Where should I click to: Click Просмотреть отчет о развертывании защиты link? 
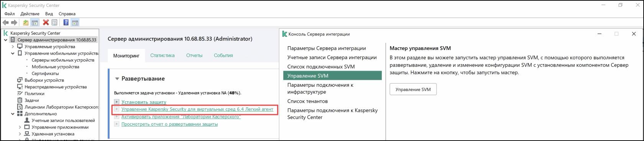click(x=169, y=124)
